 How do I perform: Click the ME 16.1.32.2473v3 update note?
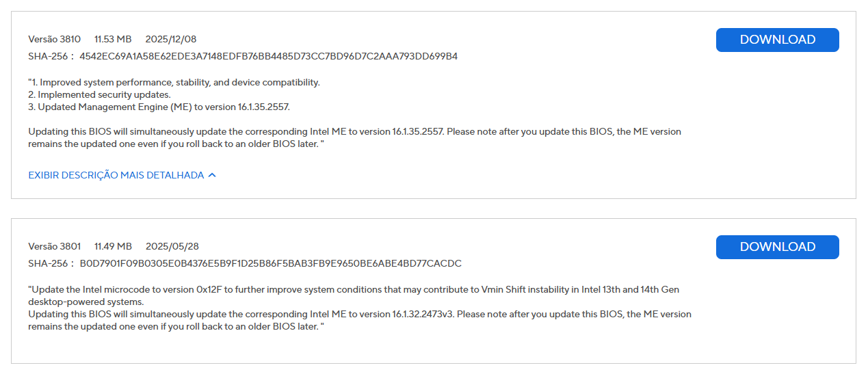tap(360, 320)
